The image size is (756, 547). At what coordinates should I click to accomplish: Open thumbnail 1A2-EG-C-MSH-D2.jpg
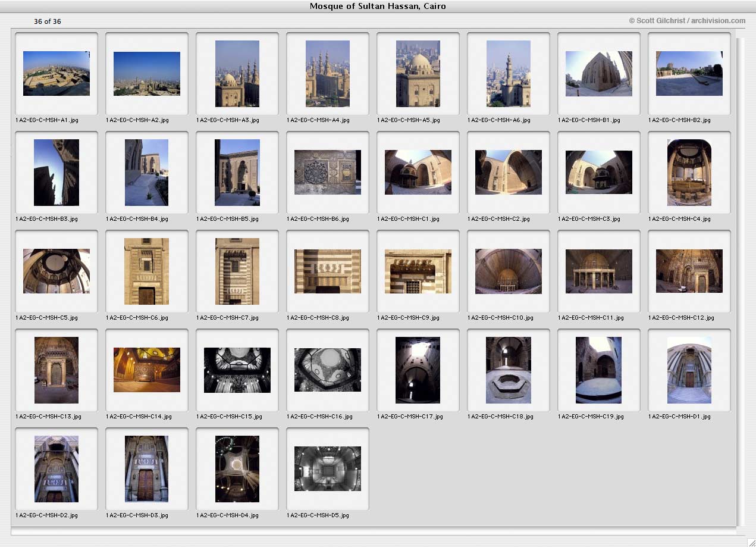57,469
